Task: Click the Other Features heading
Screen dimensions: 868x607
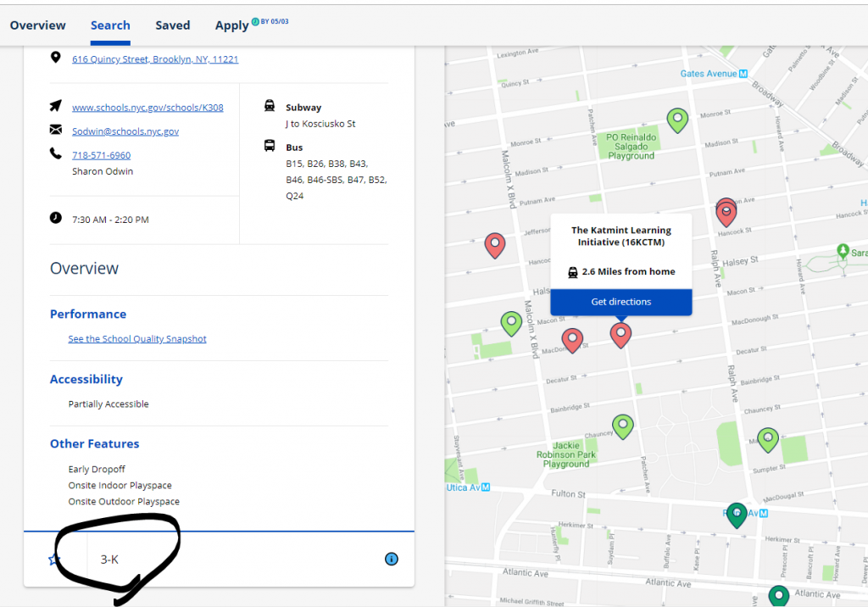Action: [95, 443]
